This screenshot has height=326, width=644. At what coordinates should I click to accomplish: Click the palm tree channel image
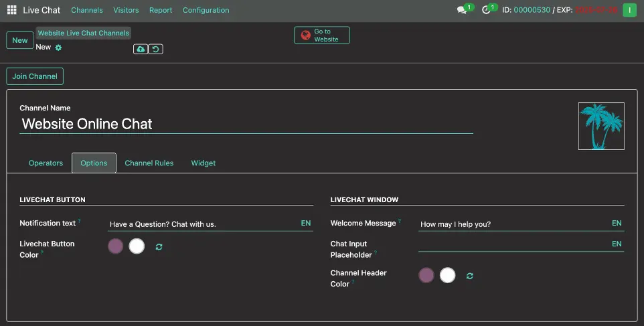601,126
